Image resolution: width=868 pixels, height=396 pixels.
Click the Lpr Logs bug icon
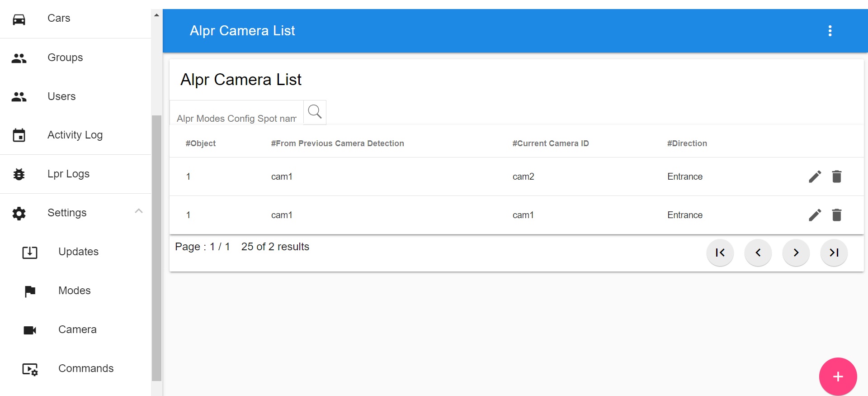[19, 174]
